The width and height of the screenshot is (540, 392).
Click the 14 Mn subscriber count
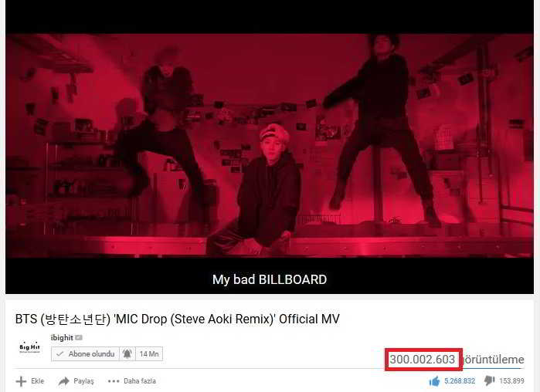[149, 354]
